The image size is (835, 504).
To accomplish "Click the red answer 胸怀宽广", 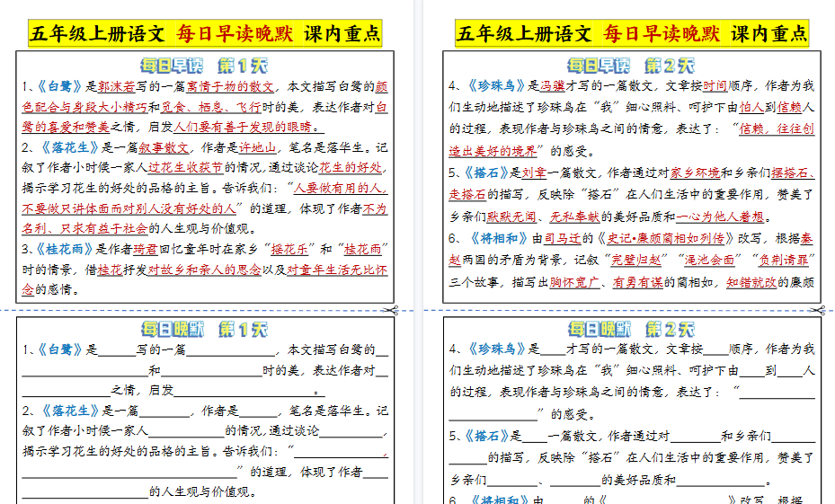I will point(574,282).
